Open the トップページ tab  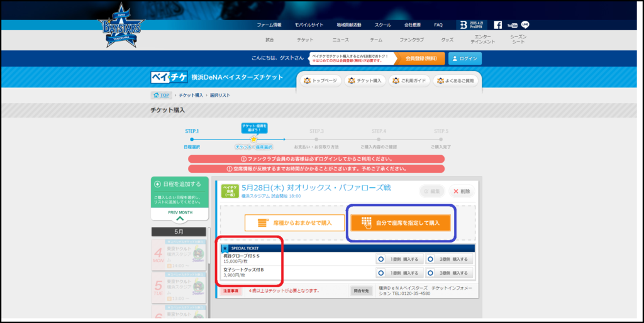pyautogui.click(x=321, y=81)
